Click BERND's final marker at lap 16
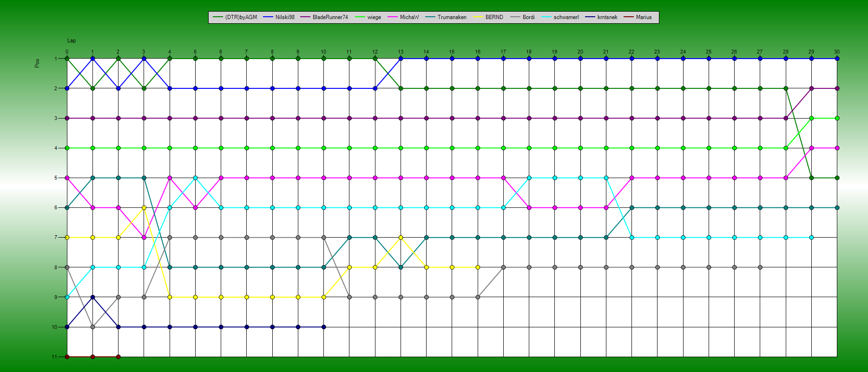The image size is (868, 372). pyautogui.click(x=478, y=267)
